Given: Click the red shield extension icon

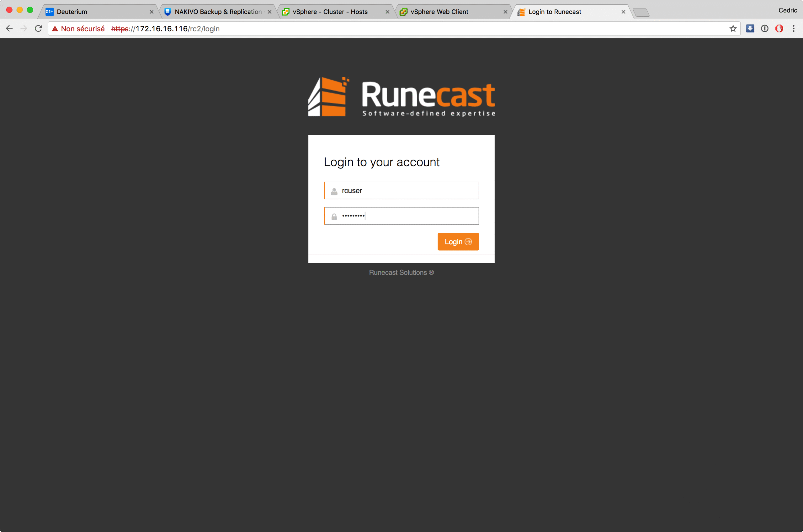Looking at the screenshot, I should [x=779, y=29].
